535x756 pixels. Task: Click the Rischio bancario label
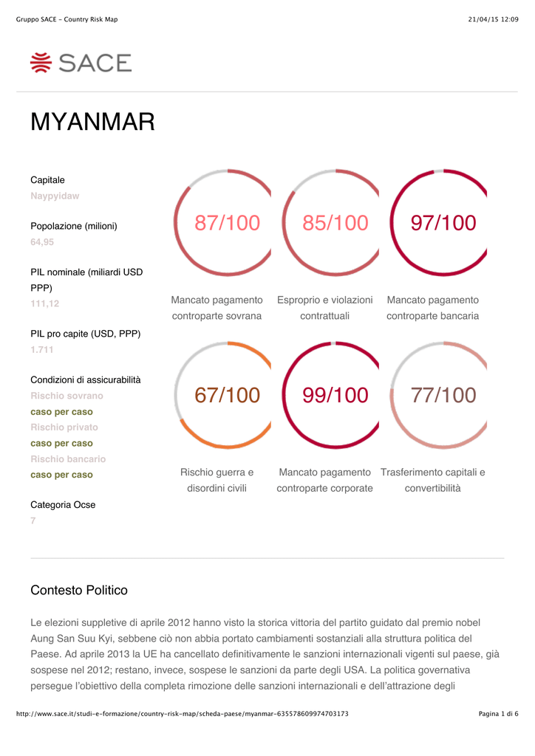click(x=68, y=459)
